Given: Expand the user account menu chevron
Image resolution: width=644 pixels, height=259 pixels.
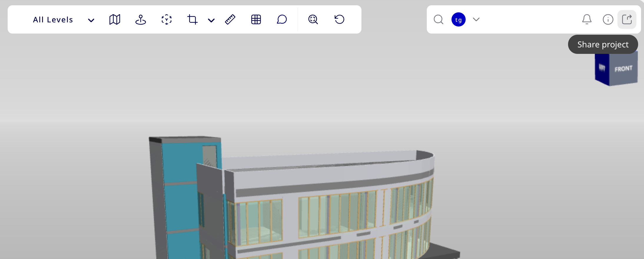Looking at the screenshot, I should pos(476,20).
